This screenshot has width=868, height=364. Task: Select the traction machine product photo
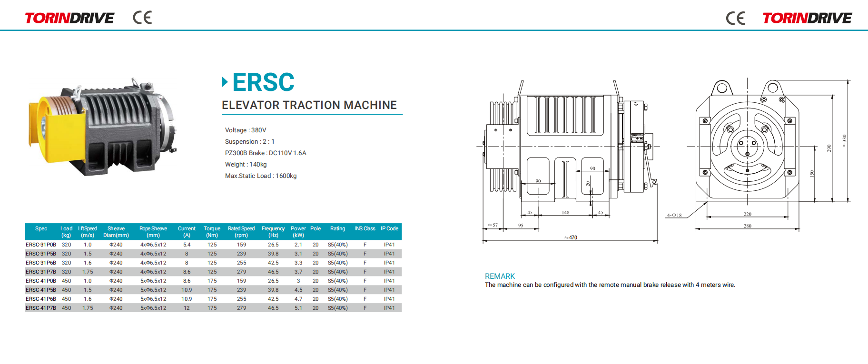(x=103, y=127)
